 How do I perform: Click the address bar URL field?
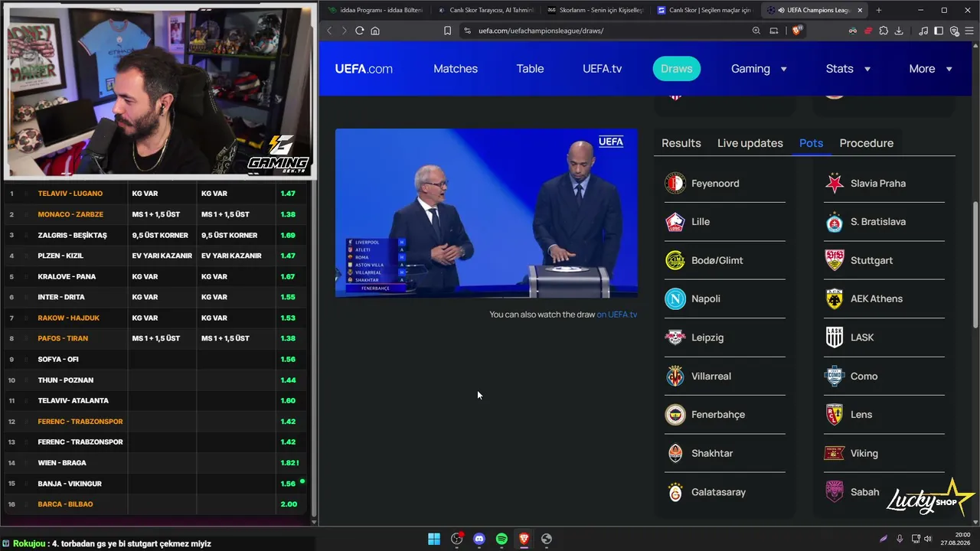click(x=605, y=31)
